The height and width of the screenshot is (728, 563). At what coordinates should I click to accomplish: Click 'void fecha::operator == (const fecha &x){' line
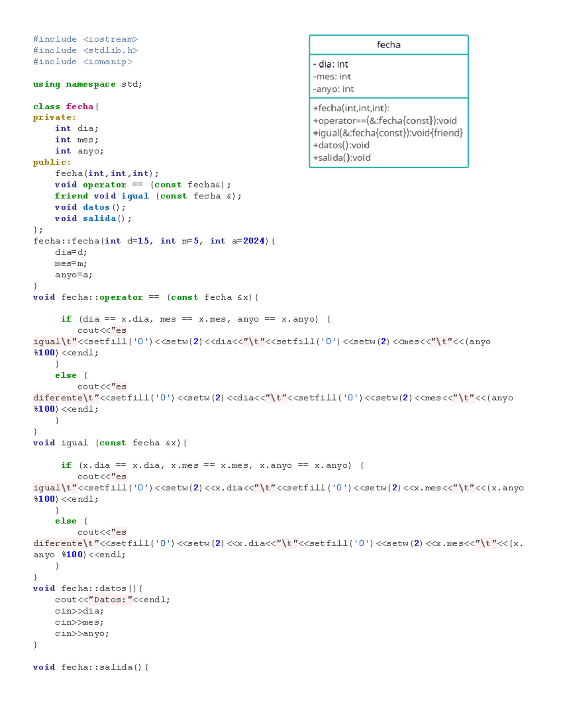146,298
